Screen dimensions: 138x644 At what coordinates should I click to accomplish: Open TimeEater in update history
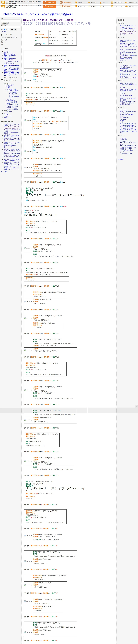coord(123,119)
